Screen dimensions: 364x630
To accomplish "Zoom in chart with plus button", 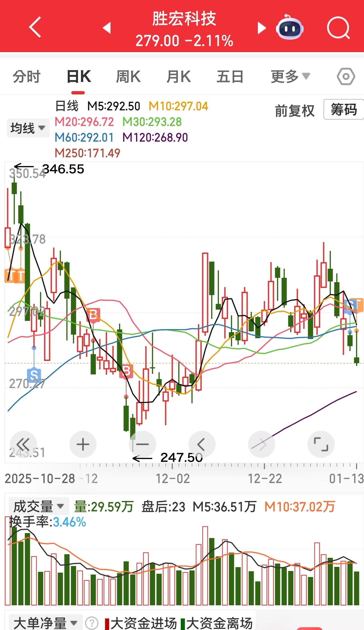I will [x=83, y=444].
